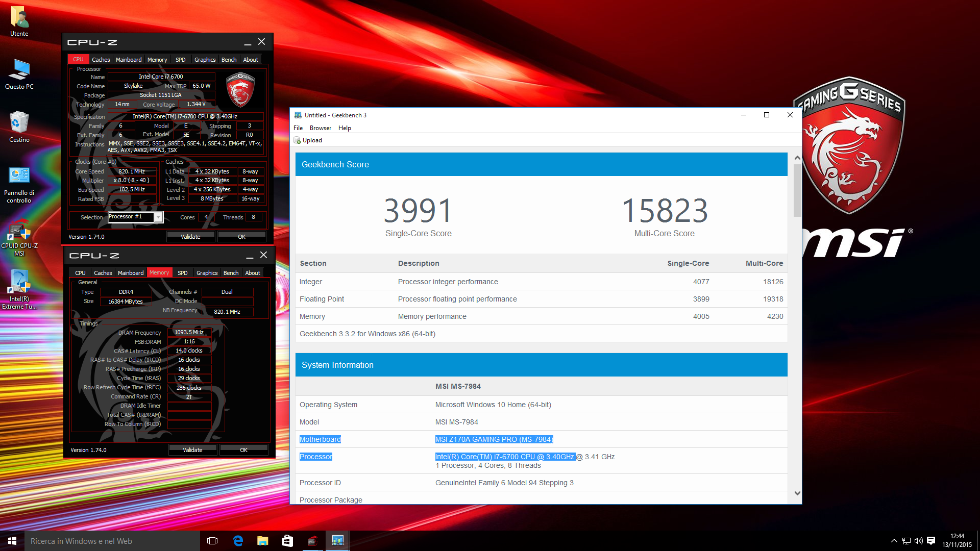This screenshot has width=980, height=551.
Task: Switch to Bench tab in lower CPU-Z window
Action: coord(231,273)
